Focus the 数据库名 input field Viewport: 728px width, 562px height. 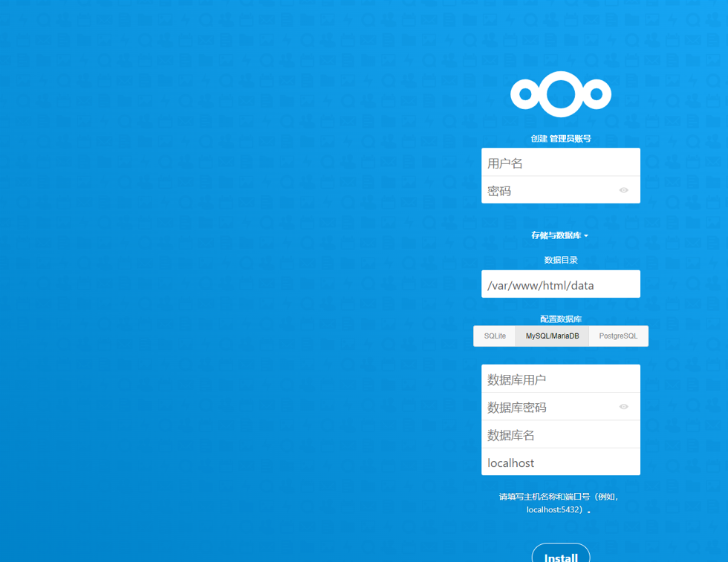tap(560, 434)
